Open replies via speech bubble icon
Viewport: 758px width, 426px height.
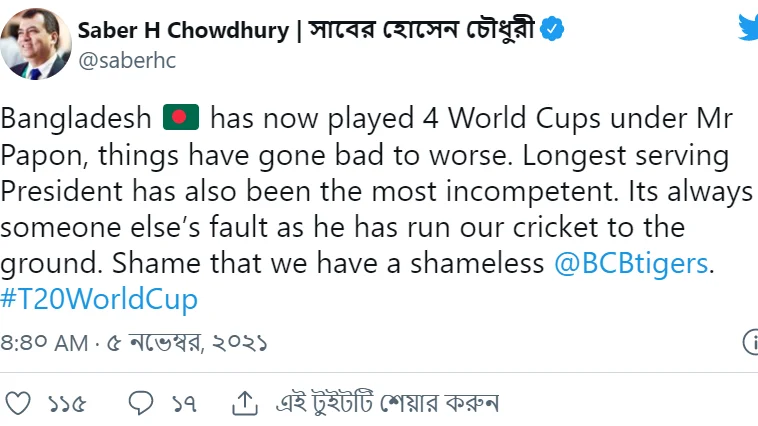[141, 403]
